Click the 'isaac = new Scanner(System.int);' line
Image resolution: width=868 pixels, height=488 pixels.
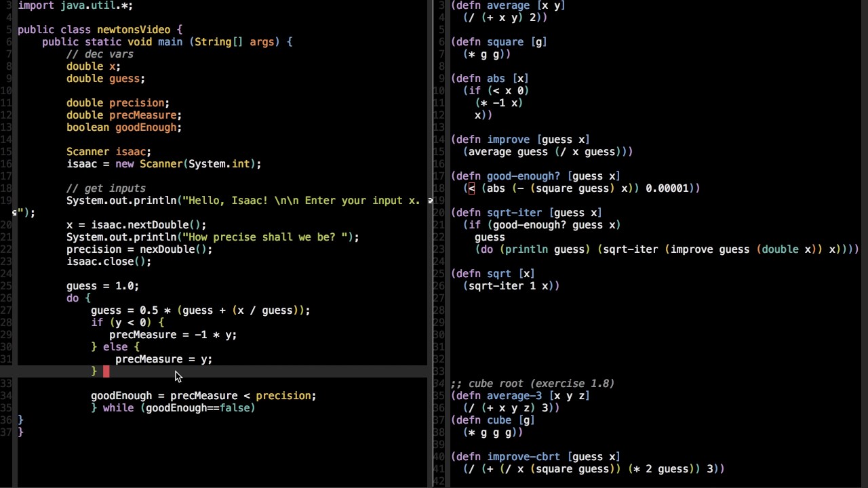[x=163, y=164]
